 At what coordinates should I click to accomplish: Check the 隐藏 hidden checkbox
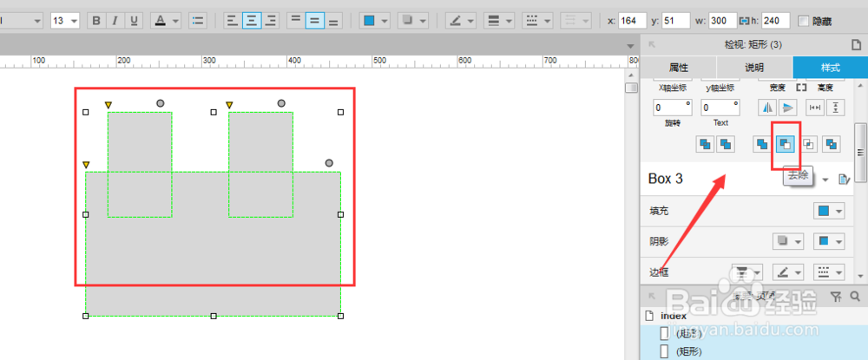click(803, 21)
